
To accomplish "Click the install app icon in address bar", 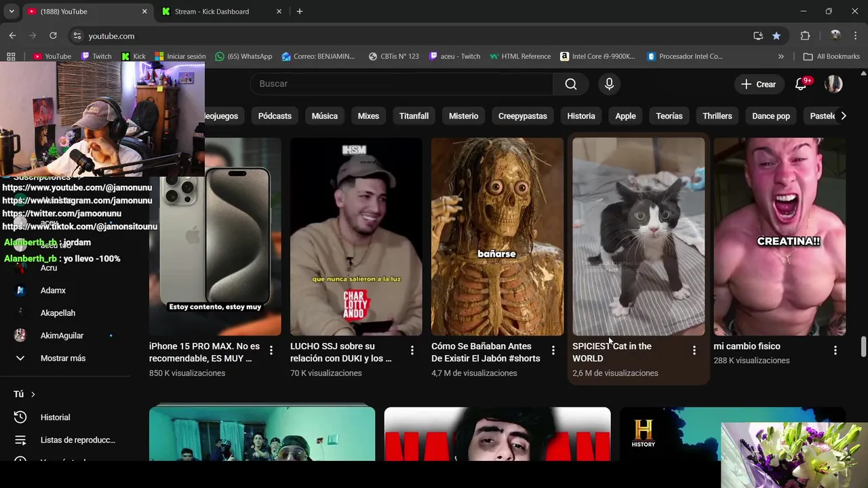I will (758, 36).
